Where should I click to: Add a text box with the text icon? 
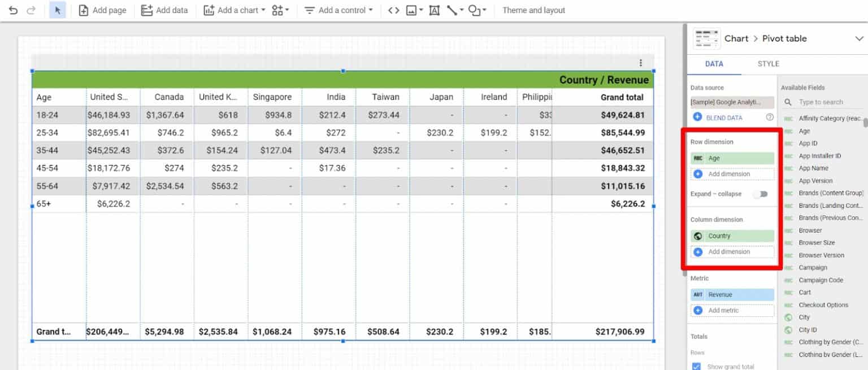433,10
